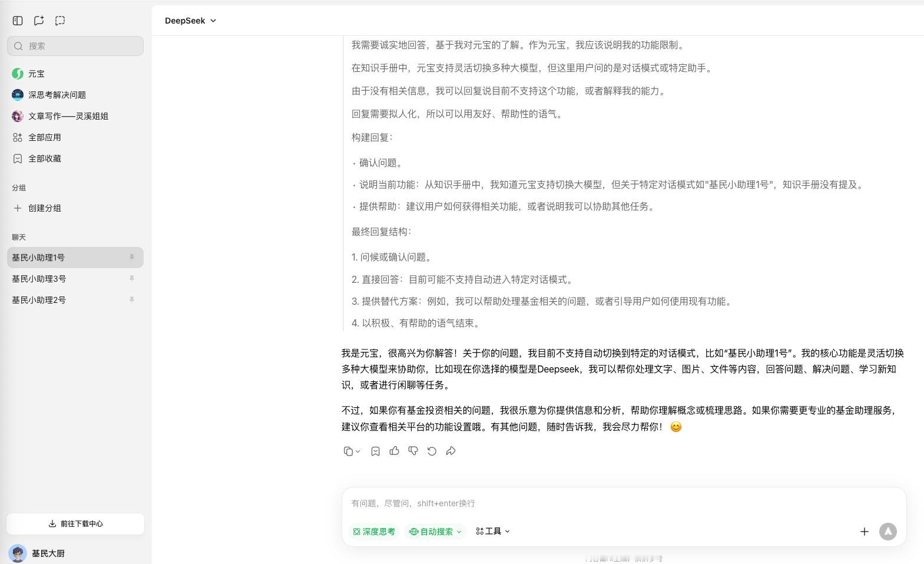Click the 前往下载中心 button

tap(75, 523)
